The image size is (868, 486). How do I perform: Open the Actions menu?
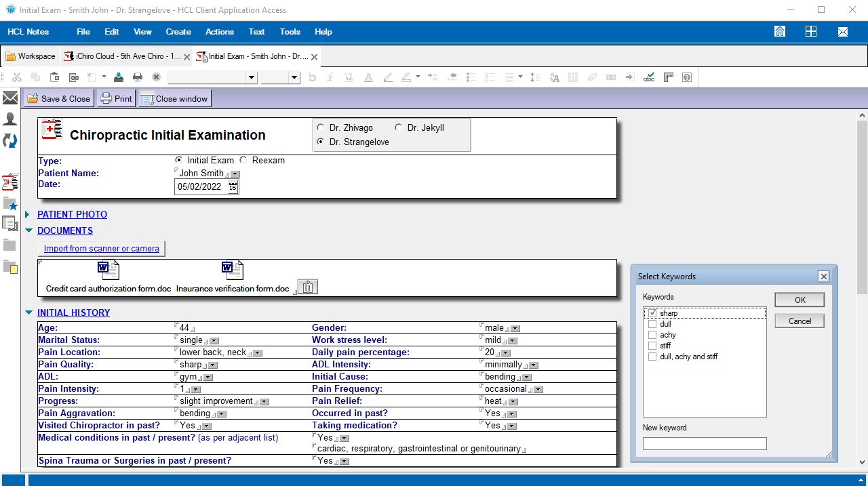219,31
